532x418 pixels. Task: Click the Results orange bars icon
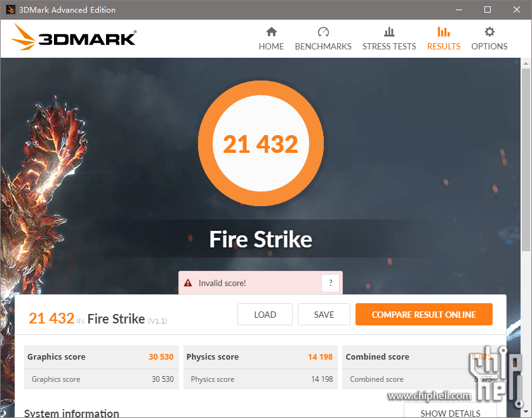tap(444, 32)
